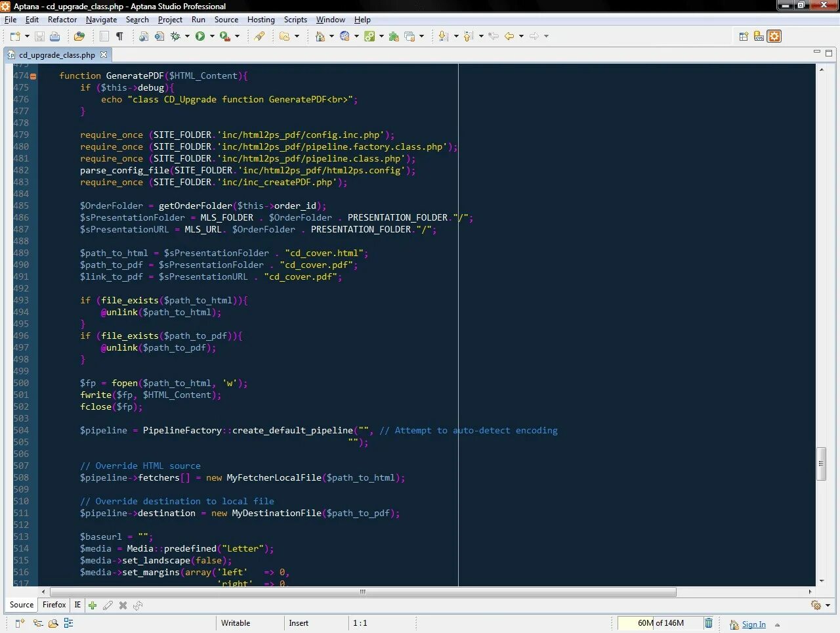
Task: Open the Debug dropdown arrow
Action: coord(187,36)
